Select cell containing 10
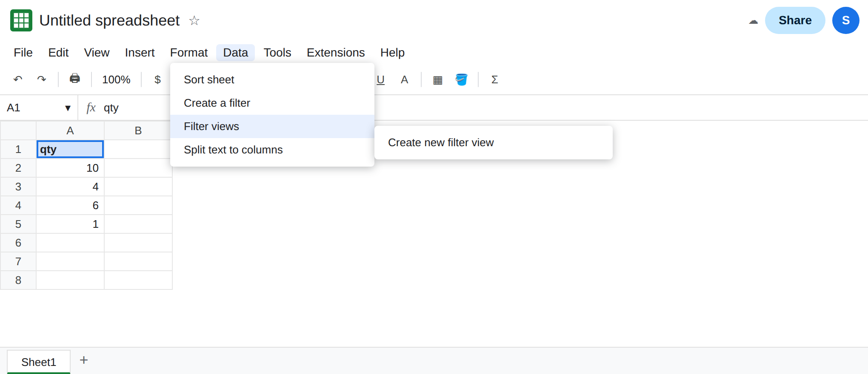868x374 pixels. (70, 168)
